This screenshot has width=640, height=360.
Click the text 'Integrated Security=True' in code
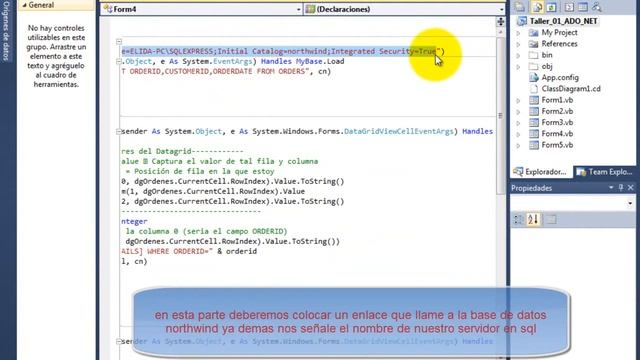tap(383, 51)
